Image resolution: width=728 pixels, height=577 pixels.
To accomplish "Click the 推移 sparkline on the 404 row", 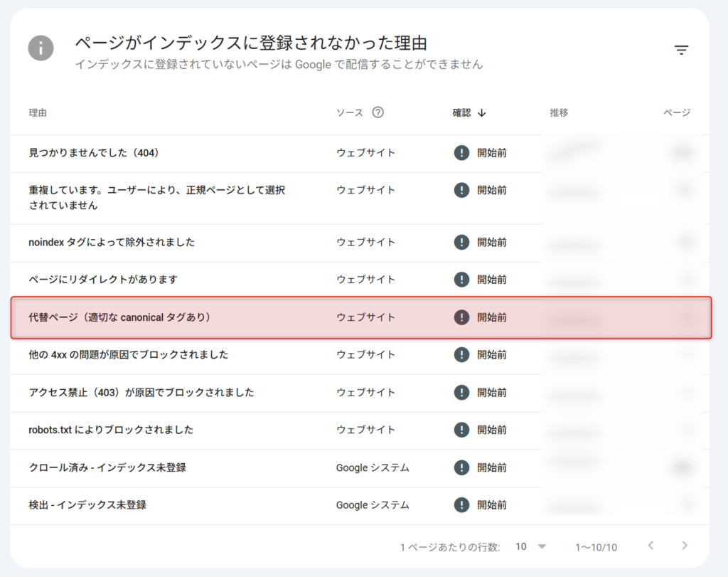I will 576,152.
